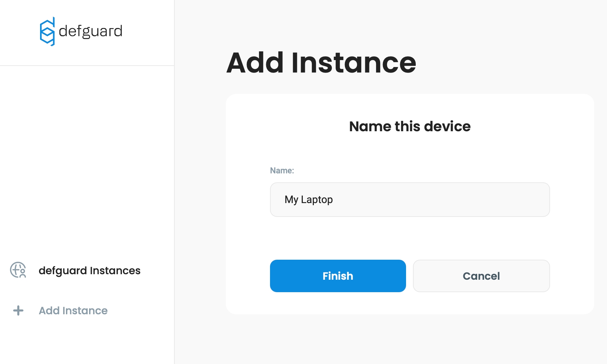Viewport: 607px width, 364px height.
Task: Click the plus icon beside Add Instance
Action: pos(18,310)
